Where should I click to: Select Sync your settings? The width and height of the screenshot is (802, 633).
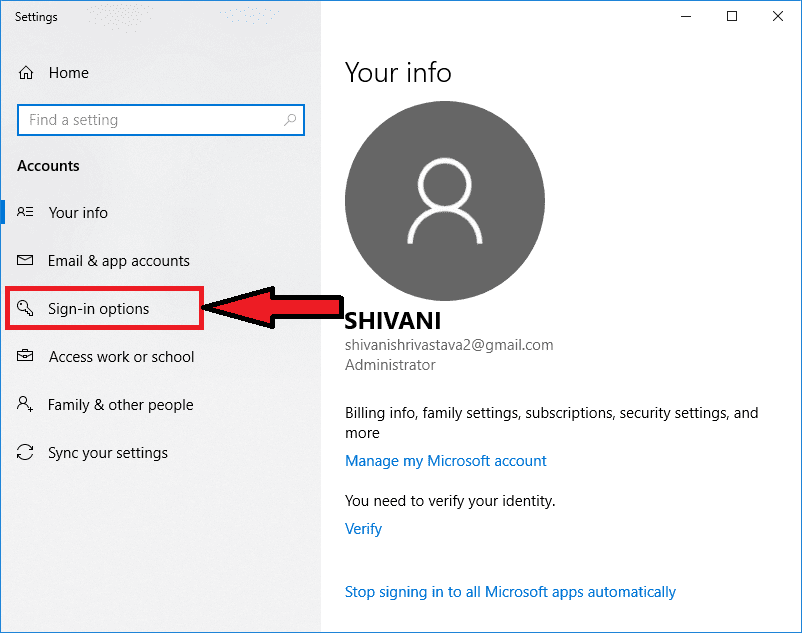(107, 452)
